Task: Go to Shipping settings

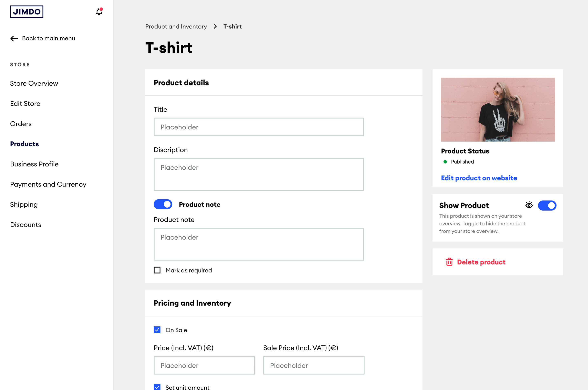Action: (x=24, y=204)
